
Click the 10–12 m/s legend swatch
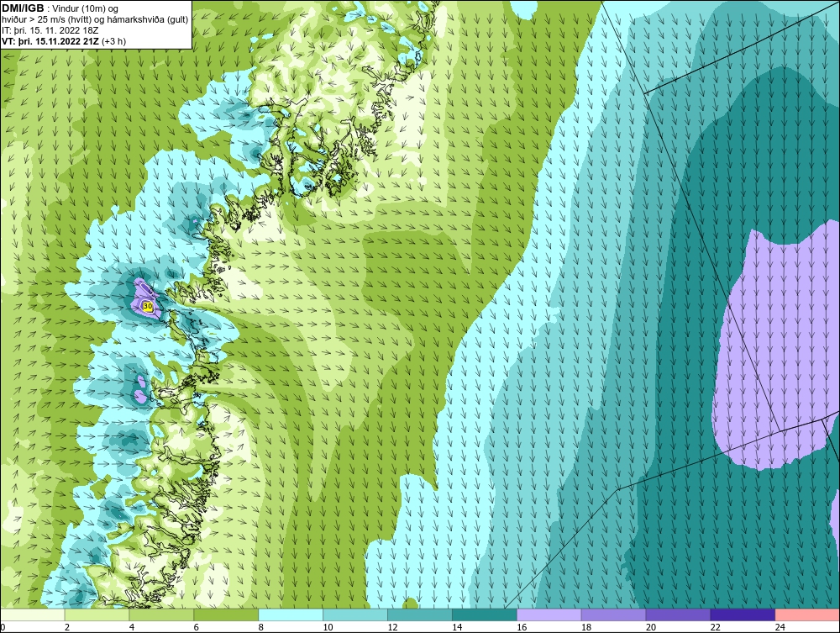pyautogui.click(x=354, y=615)
